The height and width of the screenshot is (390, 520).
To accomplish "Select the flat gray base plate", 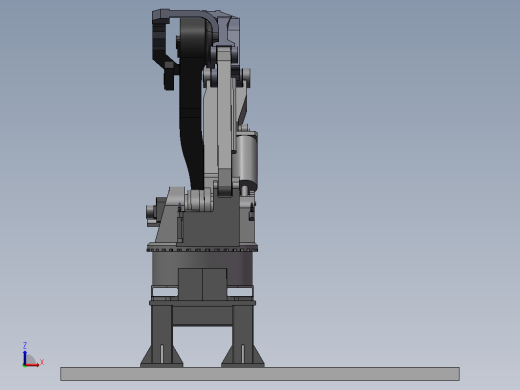I will pos(260,374).
